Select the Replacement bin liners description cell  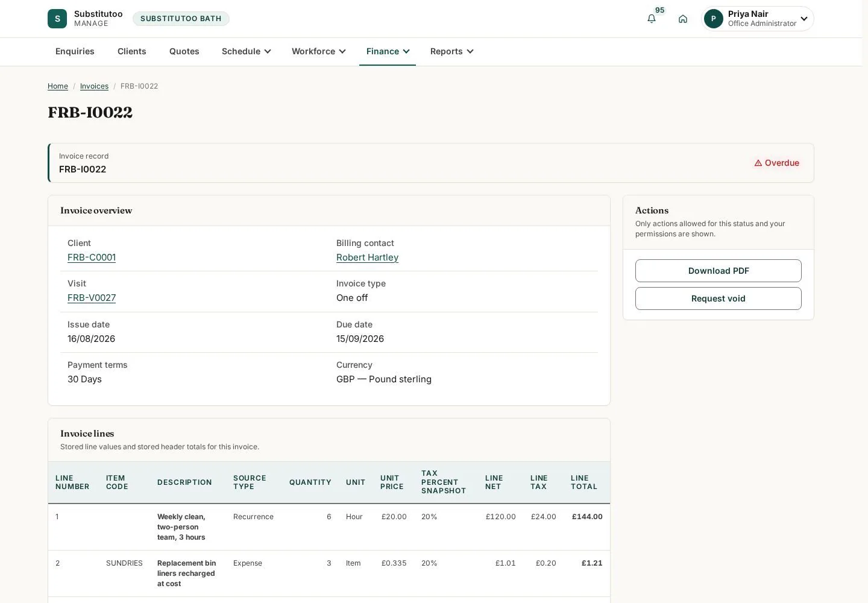(x=187, y=573)
